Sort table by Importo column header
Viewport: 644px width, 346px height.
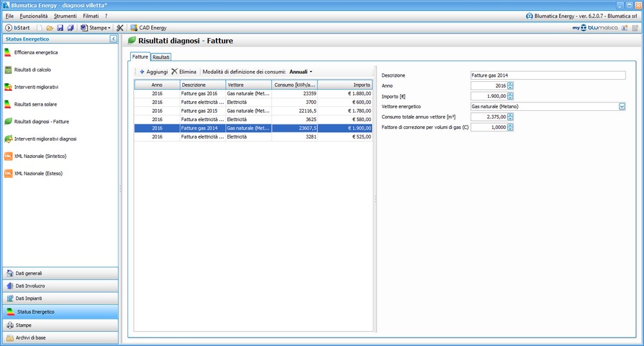[x=345, y=84]
